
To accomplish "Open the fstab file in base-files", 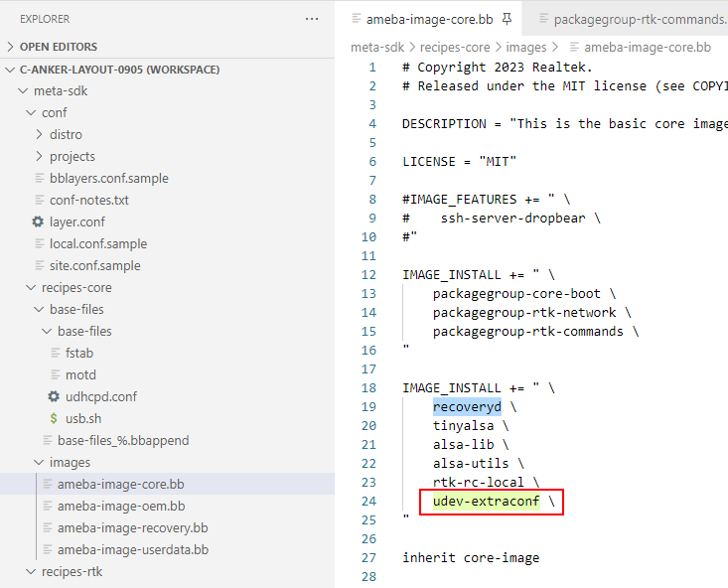I will (x=79, y=353).
